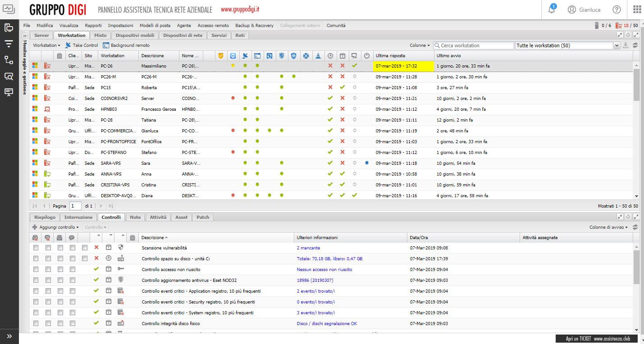
Task: Click the server status counter icon
Action: pyautogui.click(x=597, y=26)
